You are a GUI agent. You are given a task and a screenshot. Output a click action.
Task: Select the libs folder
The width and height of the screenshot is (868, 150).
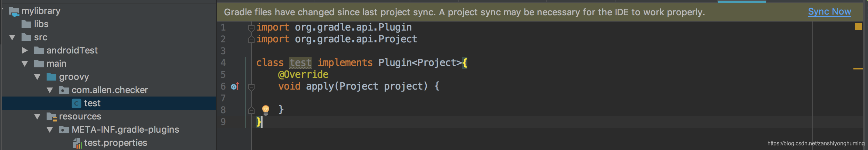[41, 24]
